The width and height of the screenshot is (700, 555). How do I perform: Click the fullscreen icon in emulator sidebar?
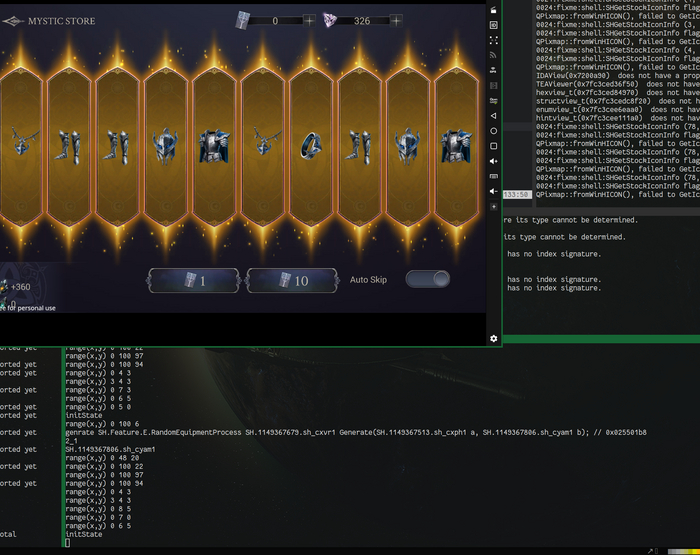coord(493,40)
